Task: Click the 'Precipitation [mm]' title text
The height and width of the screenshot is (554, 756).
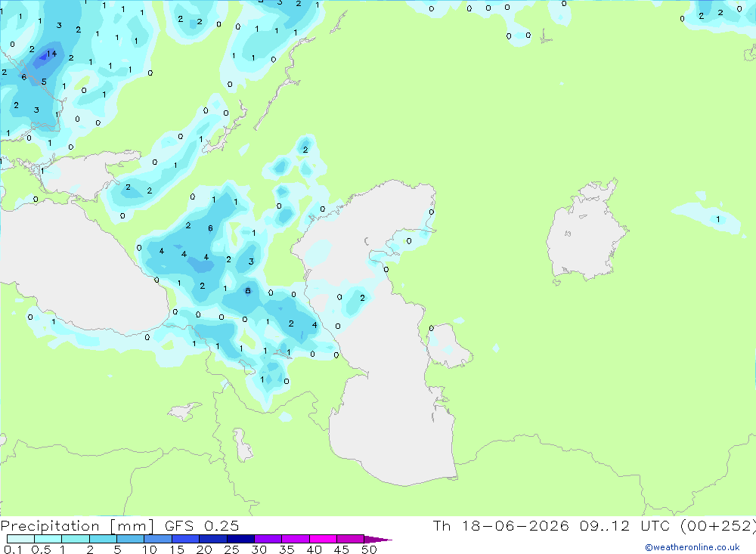Action: (77, 526)
